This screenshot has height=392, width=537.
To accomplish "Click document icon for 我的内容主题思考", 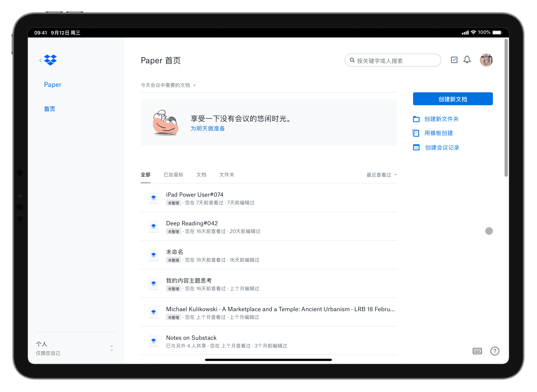I will (x=154, y=284).
